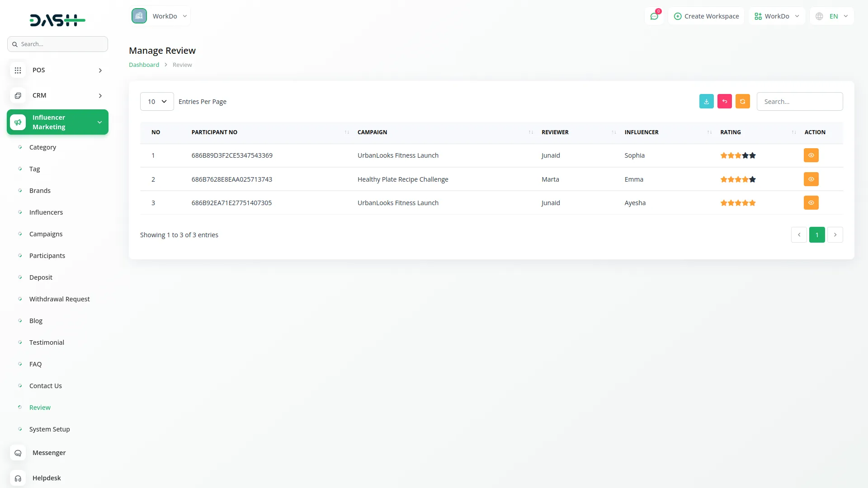Open the chat messages notification icon
This screenshot has height=488, width=868.
pos(654,16)
